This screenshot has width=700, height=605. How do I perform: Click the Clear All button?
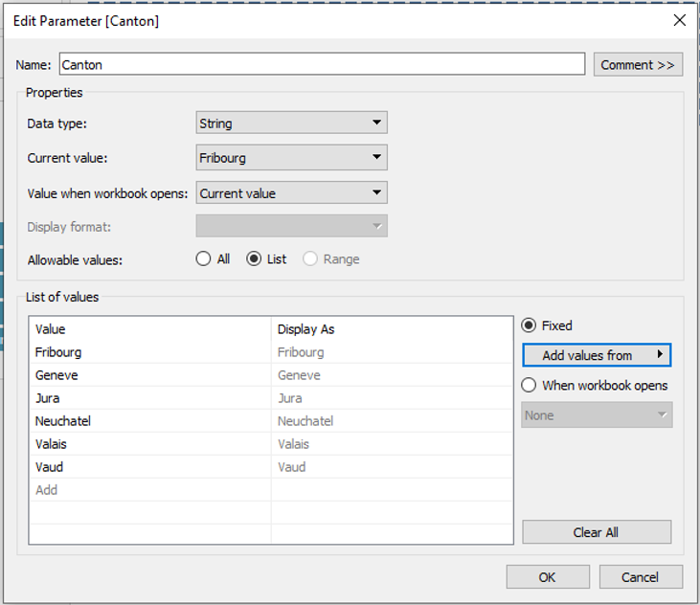tap(597, 532)
